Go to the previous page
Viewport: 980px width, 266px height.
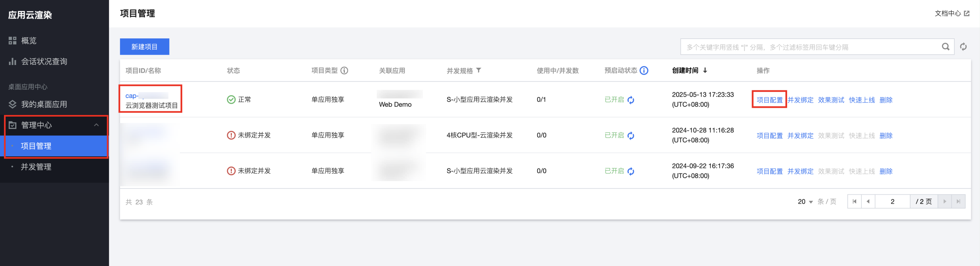(x=868, y=201)
